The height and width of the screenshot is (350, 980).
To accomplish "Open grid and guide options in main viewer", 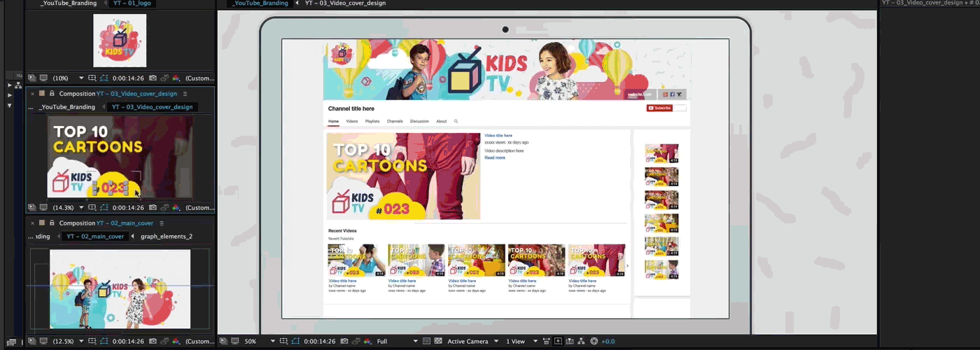I will pyautogui.click(x=283, y=341).
